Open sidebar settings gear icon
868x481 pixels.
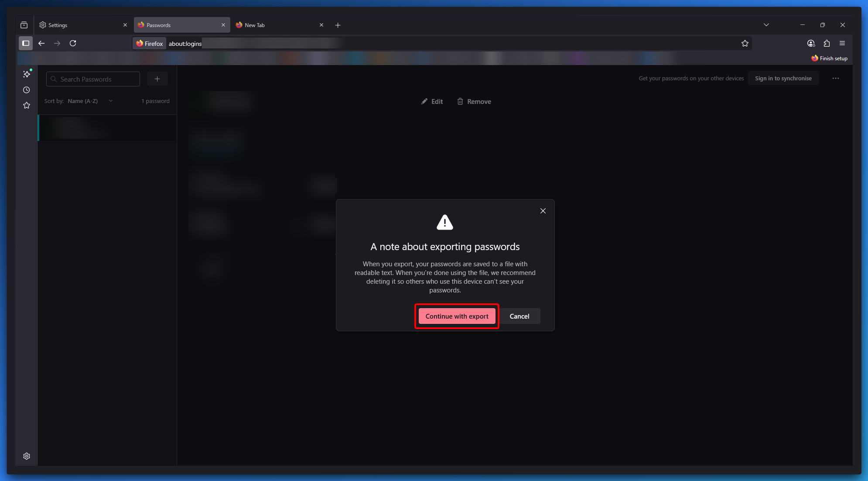(27, 456)
